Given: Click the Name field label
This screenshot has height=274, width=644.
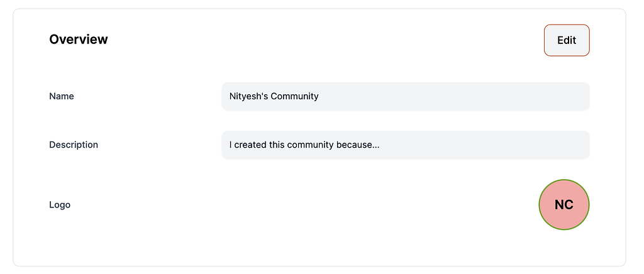Looking at the screenshot, I should pyautogui.click(x=62, y=96).
